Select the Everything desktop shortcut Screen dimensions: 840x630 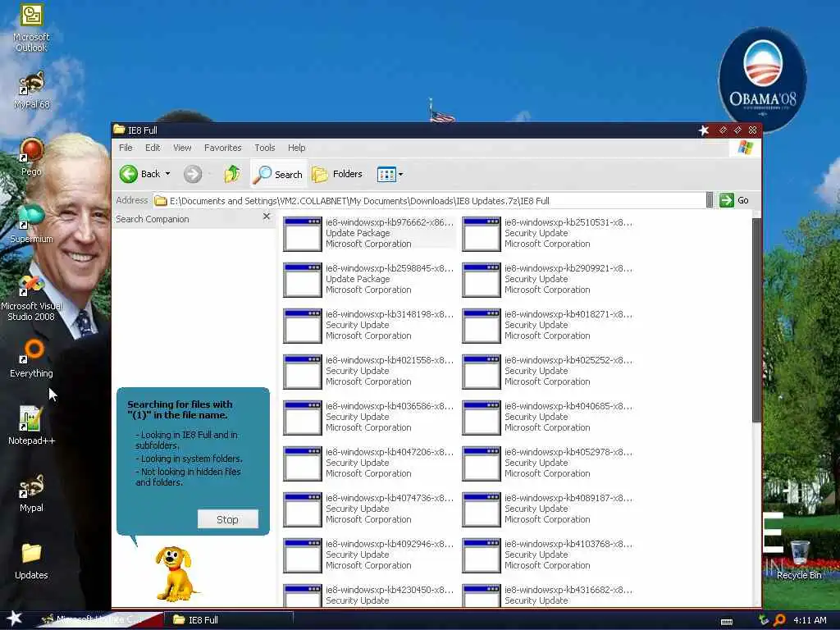(31, 358)
